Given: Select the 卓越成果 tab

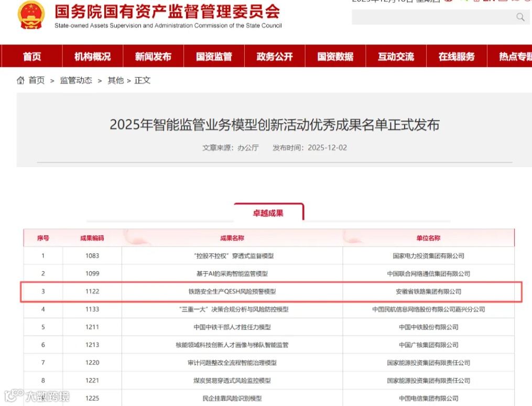Looking at the screenshot, I should (x=268, y=213).
